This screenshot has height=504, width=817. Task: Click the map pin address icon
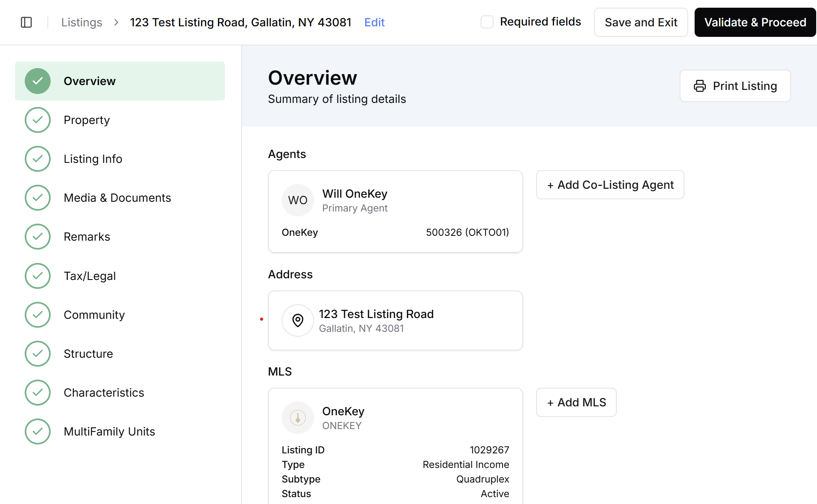coord(298,320)
